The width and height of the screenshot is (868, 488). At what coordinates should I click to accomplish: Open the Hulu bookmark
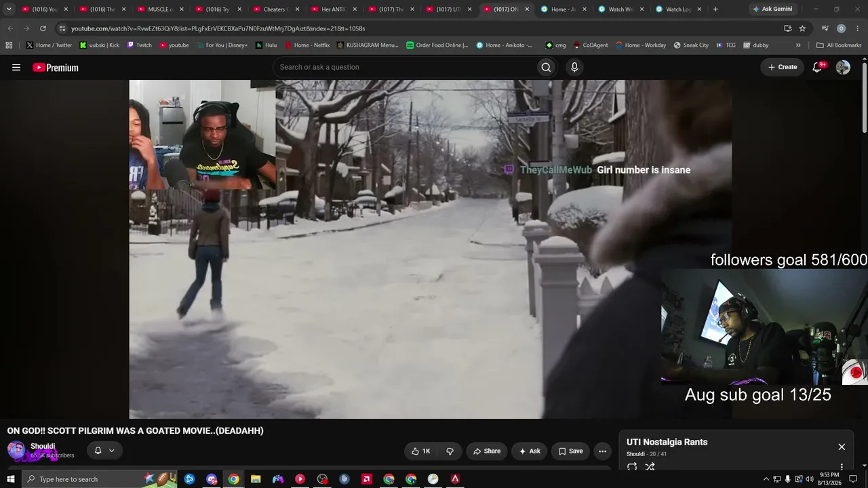[266, 45]
